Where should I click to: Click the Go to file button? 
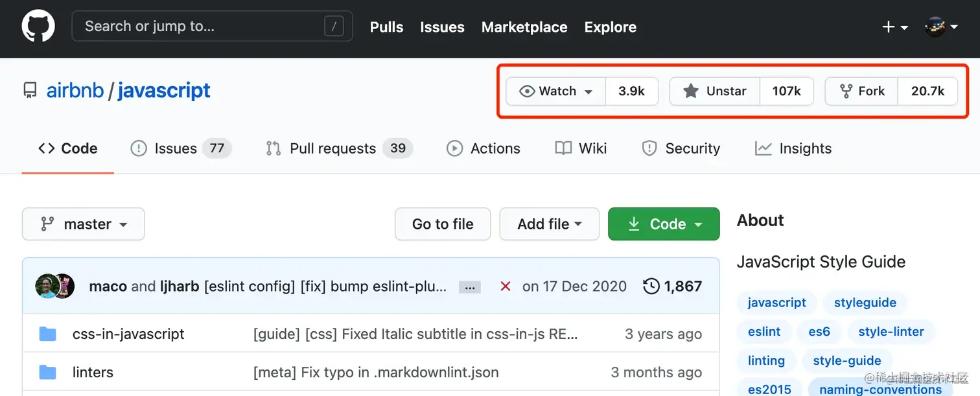443,224
